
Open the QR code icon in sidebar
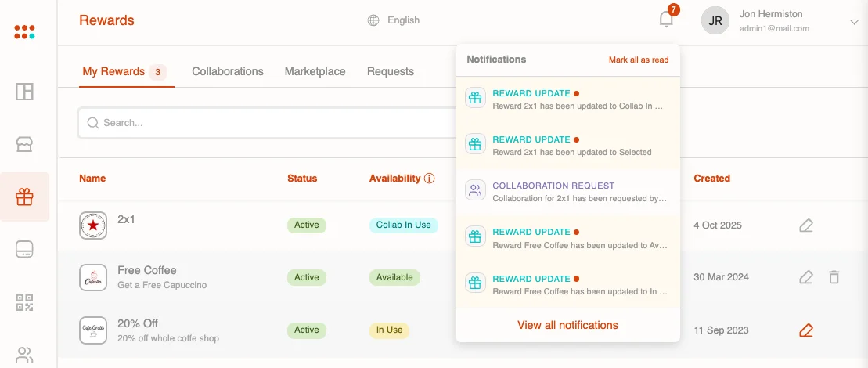tap(24, 302)
